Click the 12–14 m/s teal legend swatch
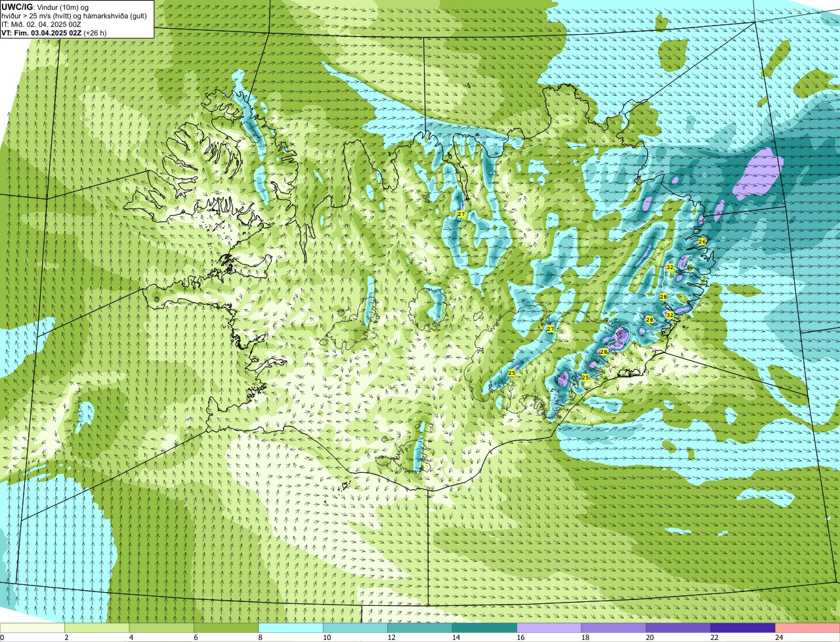Image resolution: width=840 pixels, height=642 pixels. [x=420, y=628]
